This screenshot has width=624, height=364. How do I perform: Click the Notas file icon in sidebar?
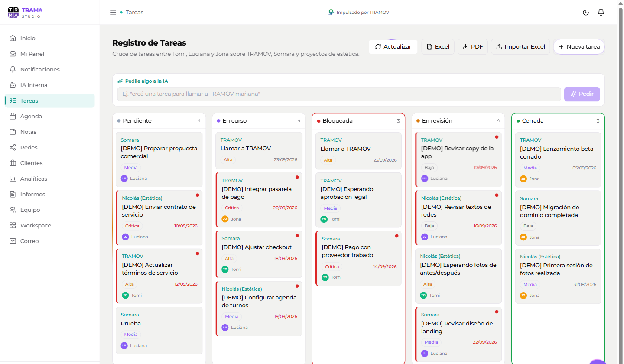(x=13, y=132)
